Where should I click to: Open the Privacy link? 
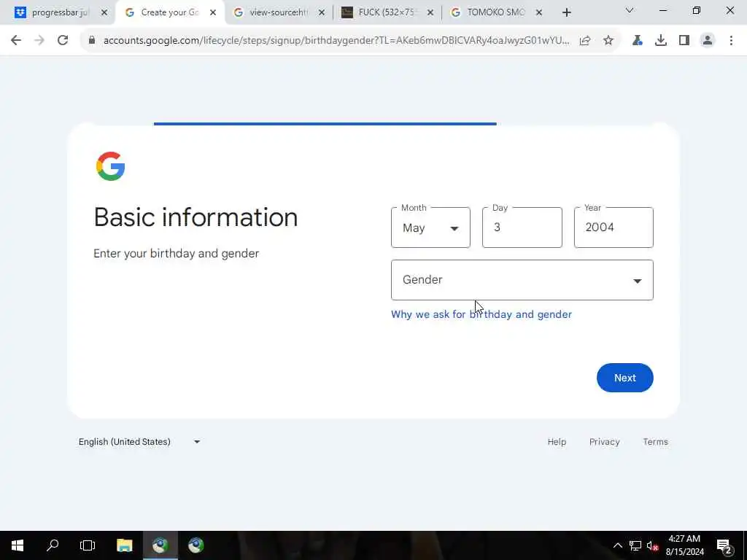click(605, 442)
